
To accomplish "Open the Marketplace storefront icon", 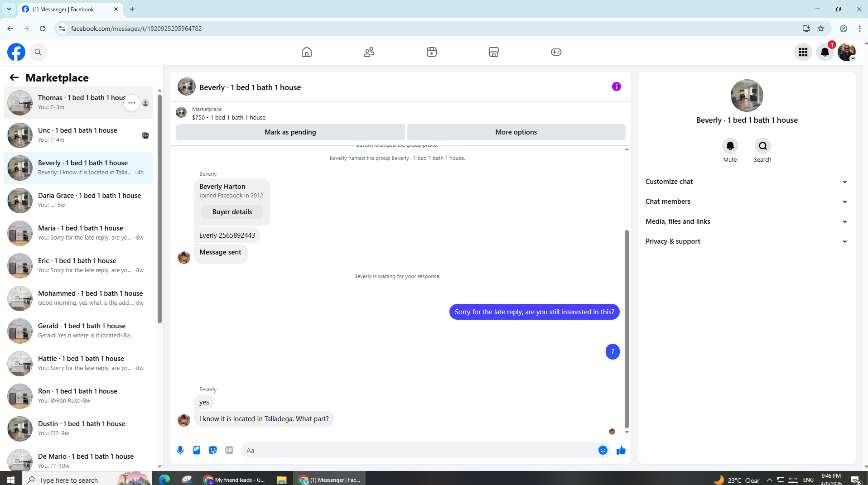I will click(x=494, y=52).
